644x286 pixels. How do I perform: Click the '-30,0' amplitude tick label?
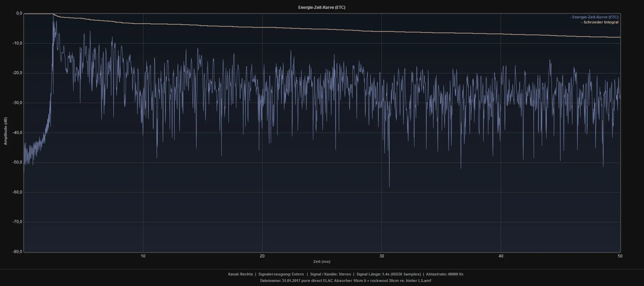point(17,103)
